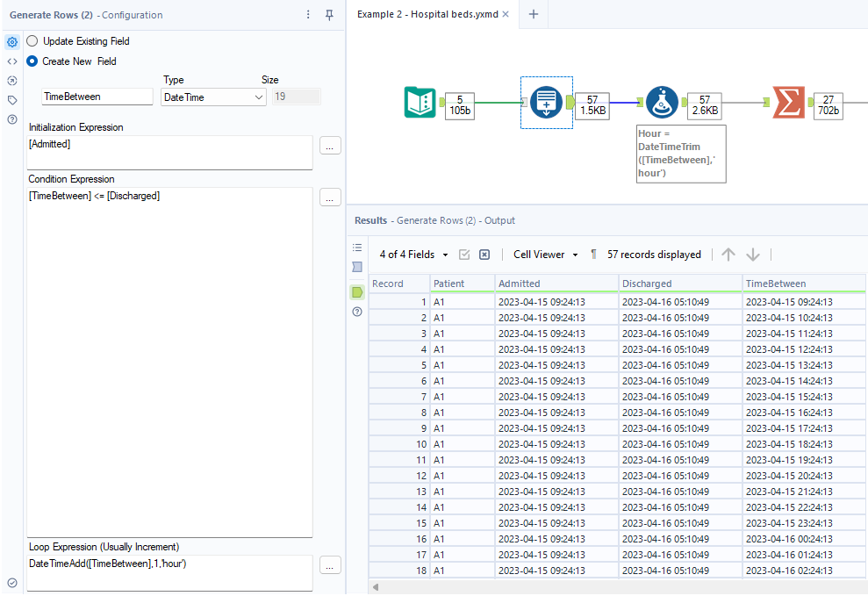
Task: Open a new workflow tab with plus
Action: coord(533,15)
